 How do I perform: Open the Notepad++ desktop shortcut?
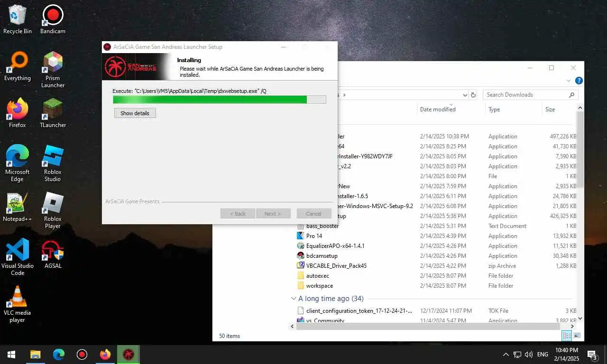18,207
